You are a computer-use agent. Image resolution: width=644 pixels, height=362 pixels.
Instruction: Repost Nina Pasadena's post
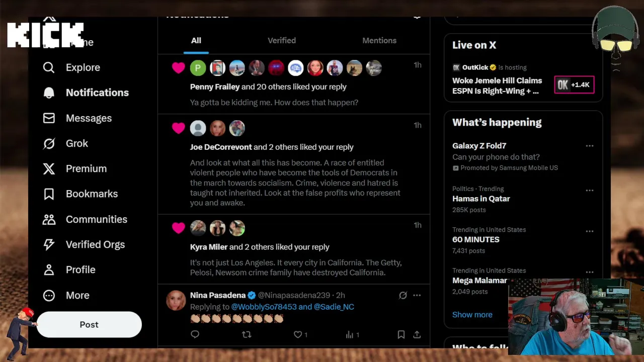(247, 334)
